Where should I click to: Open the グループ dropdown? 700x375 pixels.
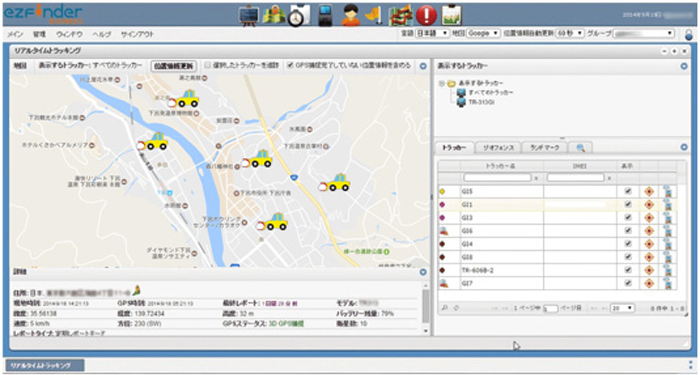(644, 33)
